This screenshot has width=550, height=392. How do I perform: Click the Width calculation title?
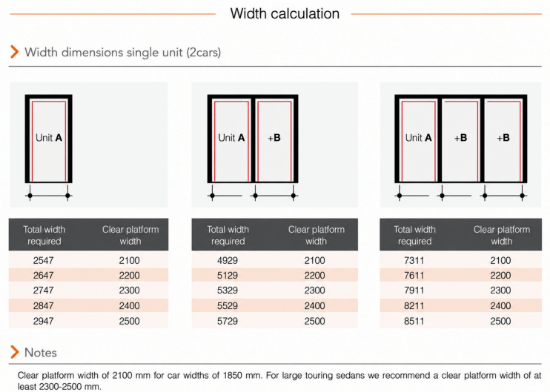[x=284, y=14]
